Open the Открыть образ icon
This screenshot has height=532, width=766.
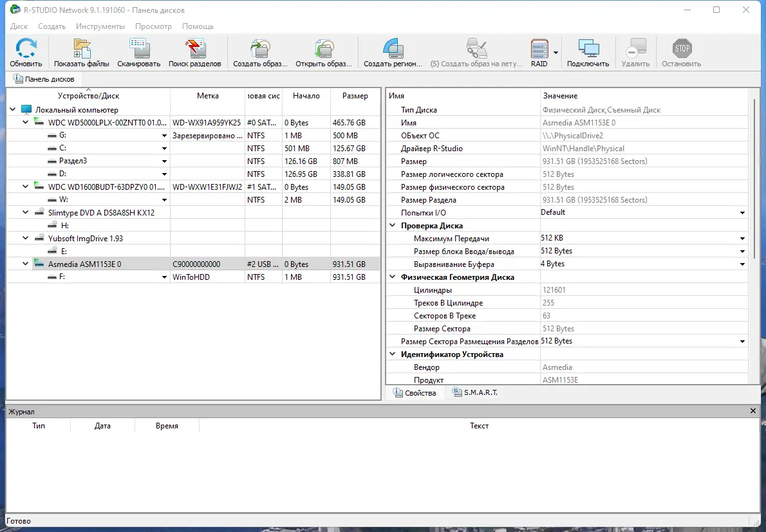pyautogui.click(x=324, y=48)
